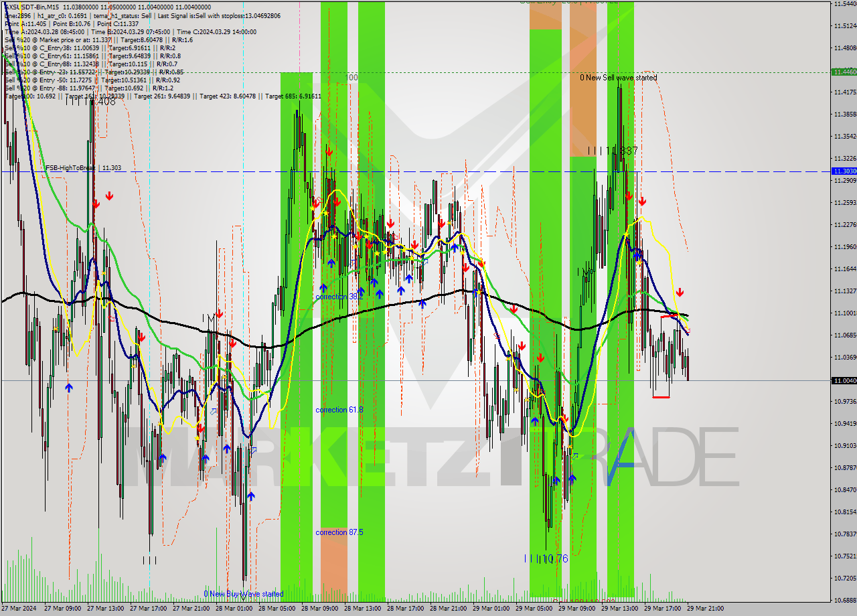Click the 10.9103 price axis value

(x=845, y=445)
